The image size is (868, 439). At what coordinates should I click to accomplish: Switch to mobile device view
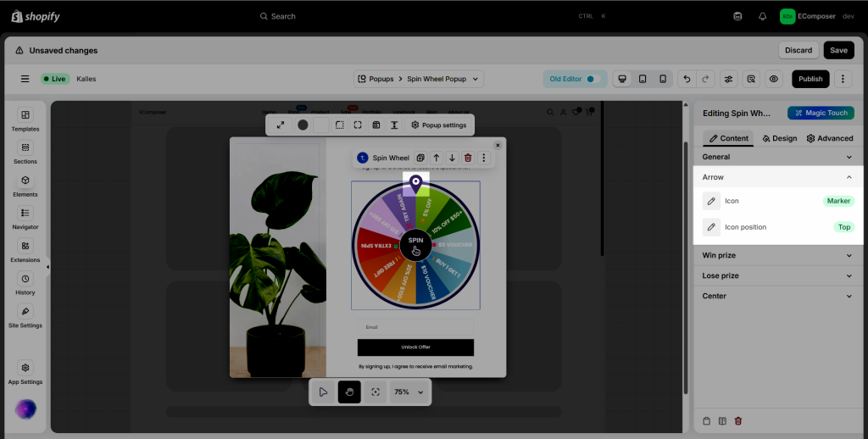pyautogui.click(x=663, y=79)
